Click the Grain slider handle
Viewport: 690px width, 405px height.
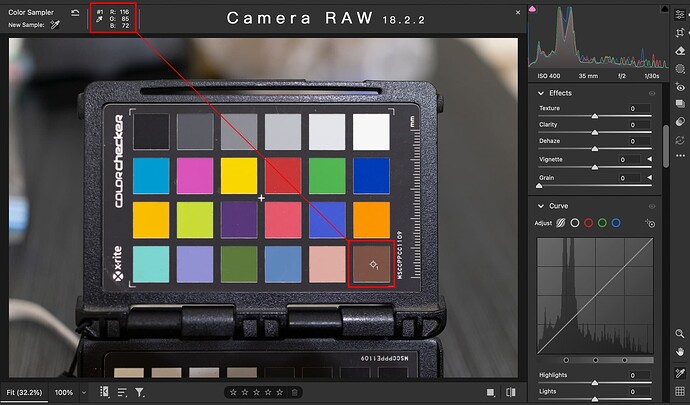(539, 186)
